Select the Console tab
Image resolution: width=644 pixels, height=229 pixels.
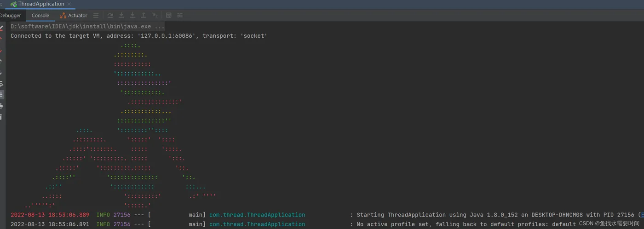[x=40, y=15]
